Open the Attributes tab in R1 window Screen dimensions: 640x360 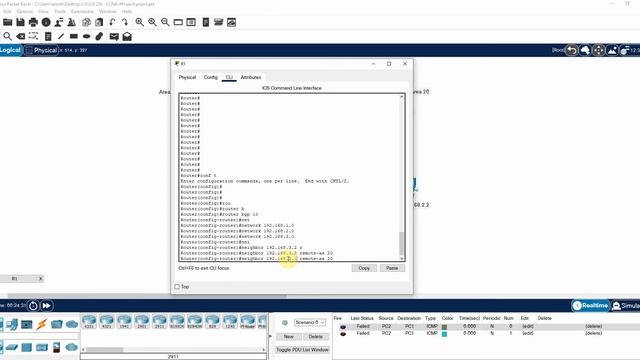pyautogui.click(x=251, y=77)
